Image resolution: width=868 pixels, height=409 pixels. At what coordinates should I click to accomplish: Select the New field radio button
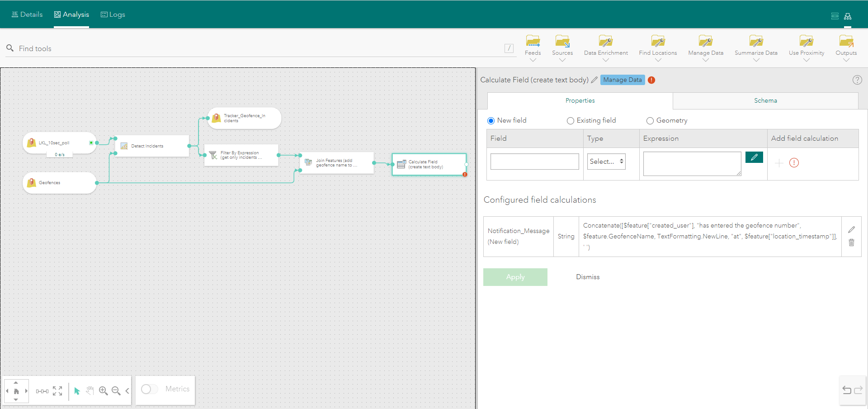click(x=491, y=120)
